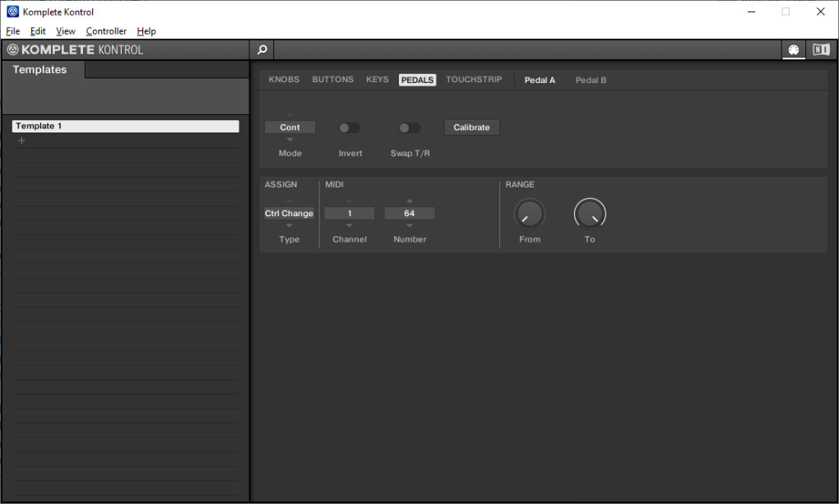This screenshot has height=504, width=839.
Task: Increase the MIDI Channel value arrow
Action: 350,201
